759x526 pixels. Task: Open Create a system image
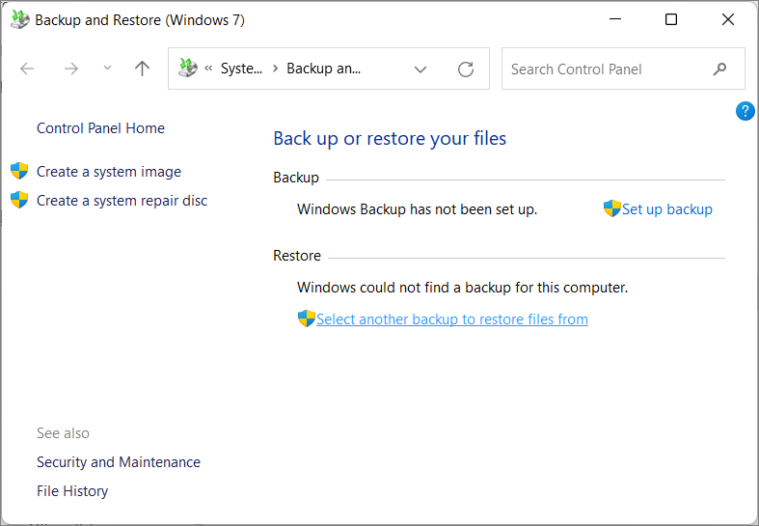tap(109, 172)
